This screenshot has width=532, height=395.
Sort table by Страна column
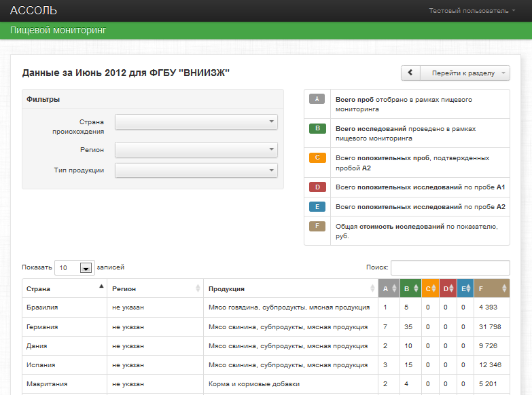64,288
